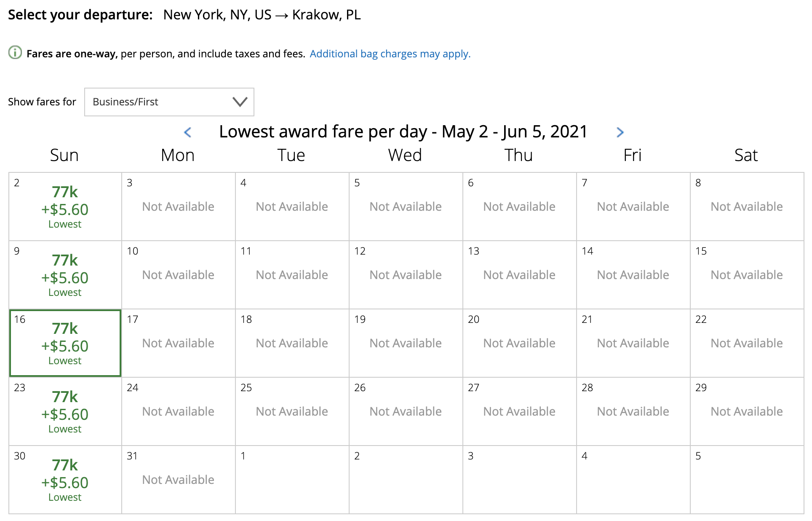812x521 pixels.
Task: Pick the May 23 77k fare
Action: (65, 411)
